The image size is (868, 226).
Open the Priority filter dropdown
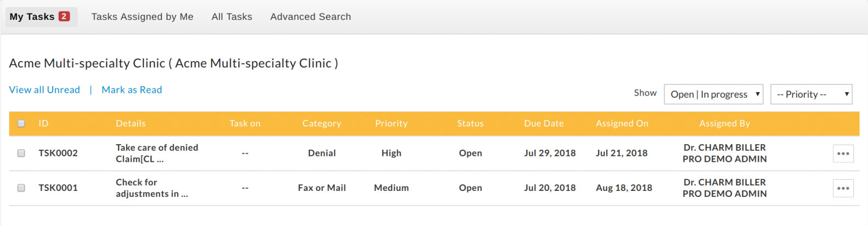(811, 94)
